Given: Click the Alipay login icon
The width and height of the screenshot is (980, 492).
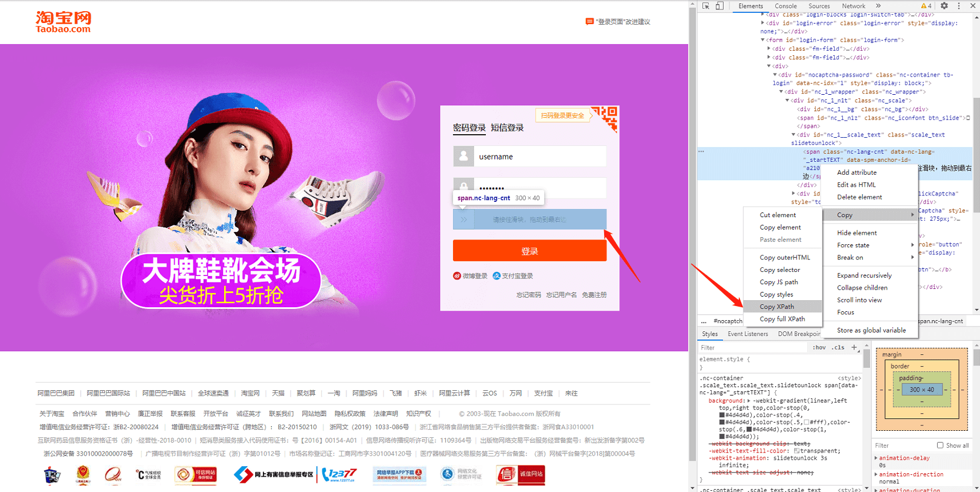Looking at the screenshot, I should 496,276.
